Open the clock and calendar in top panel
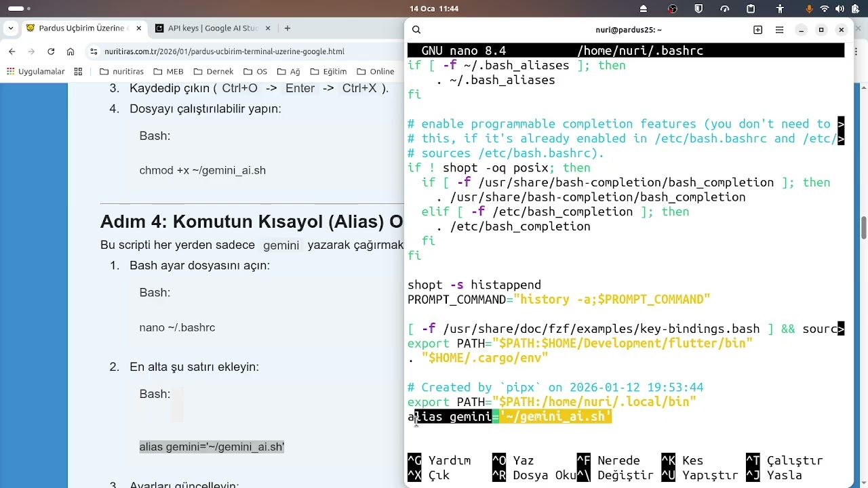The image size is (868, 488). 434,9
